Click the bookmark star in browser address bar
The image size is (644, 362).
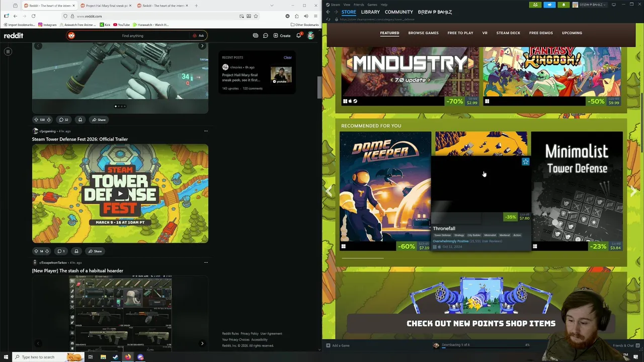click(x=256, y=16)
